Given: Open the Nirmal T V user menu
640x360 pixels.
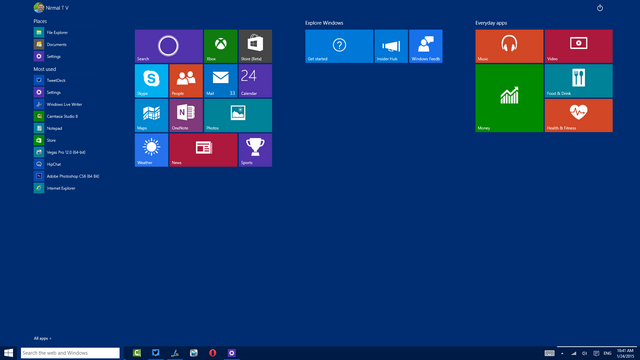Looking at the screenshot, I should (51, 8).
